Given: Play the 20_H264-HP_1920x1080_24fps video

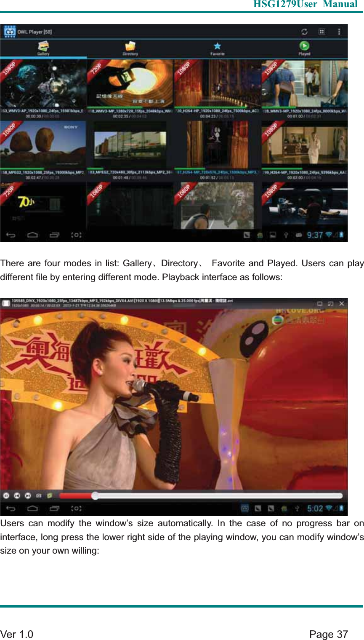Looking at the screenshot, I should (218, 83).
